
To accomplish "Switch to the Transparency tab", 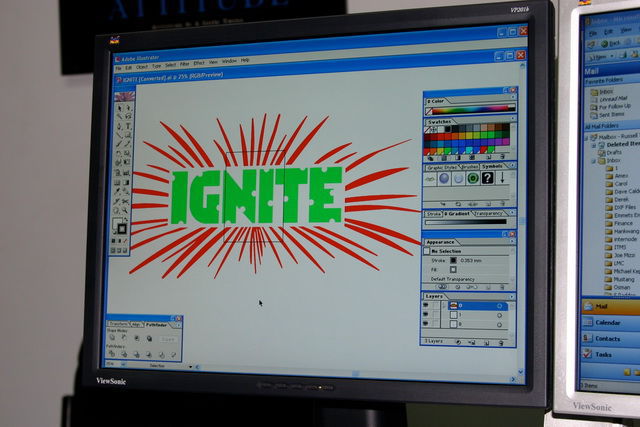I will (x=489, y=214).
